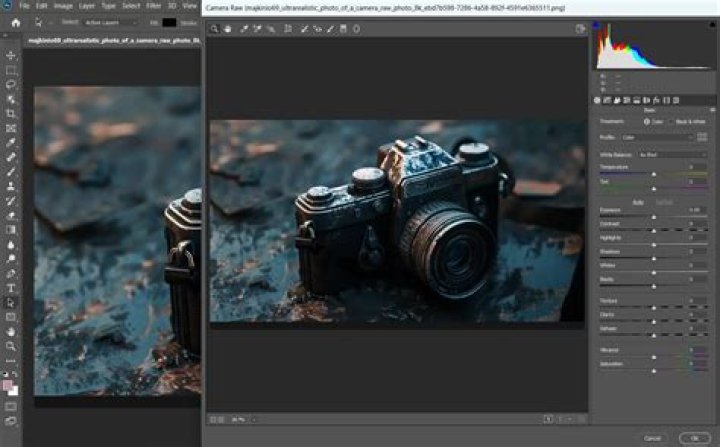This screenshot has height=447, width=720.
Task: Open the Layer menu
Action: [87, 6]
